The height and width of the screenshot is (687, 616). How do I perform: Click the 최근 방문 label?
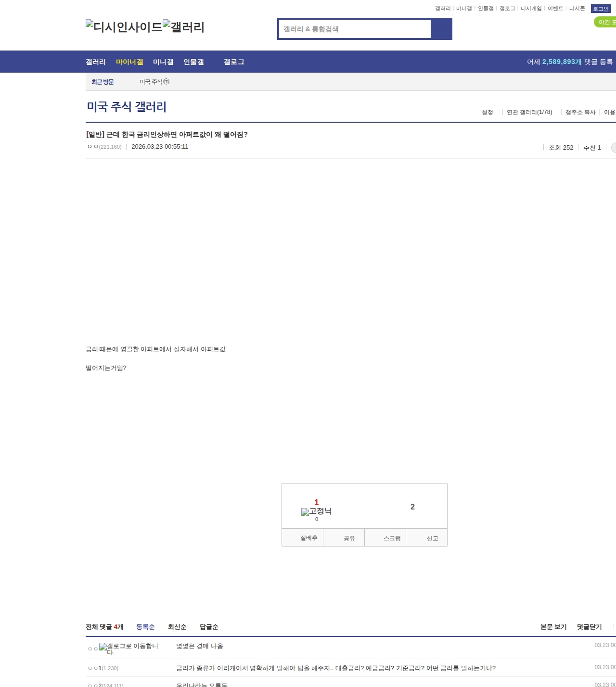tap(103, 82)
